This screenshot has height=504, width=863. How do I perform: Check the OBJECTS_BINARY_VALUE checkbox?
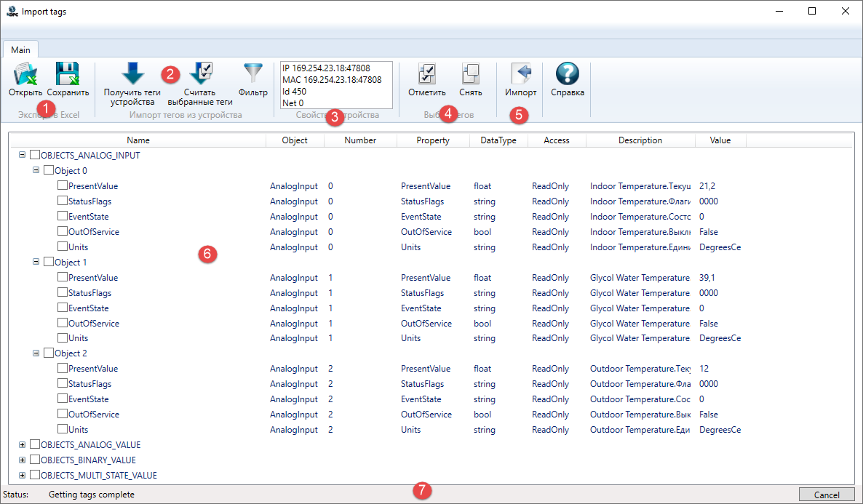click(x=35, y=460)
